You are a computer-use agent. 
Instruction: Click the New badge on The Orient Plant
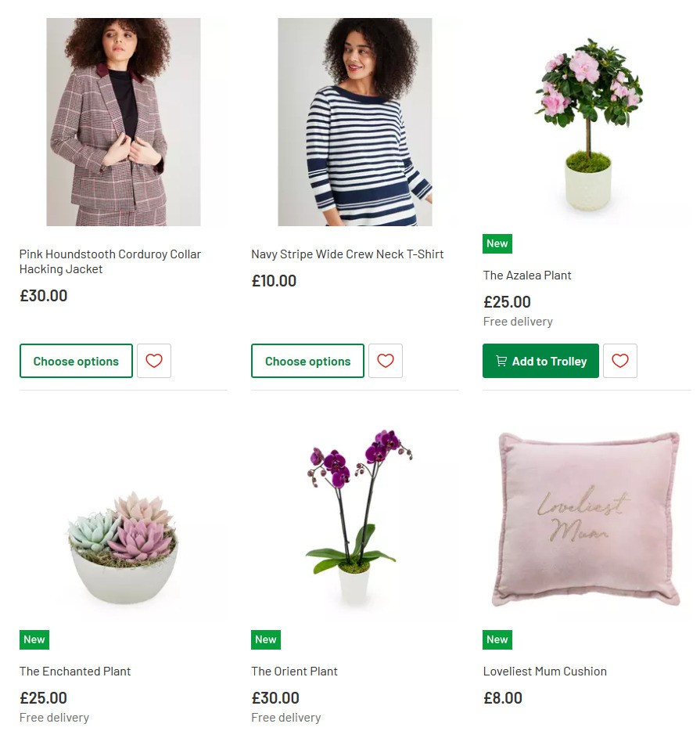[266, 639]
